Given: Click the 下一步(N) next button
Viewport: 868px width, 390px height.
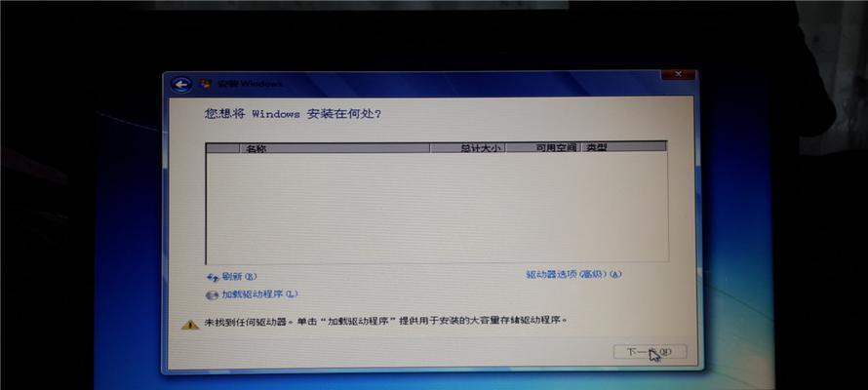Looking at the screenshot, I should 650,351.
